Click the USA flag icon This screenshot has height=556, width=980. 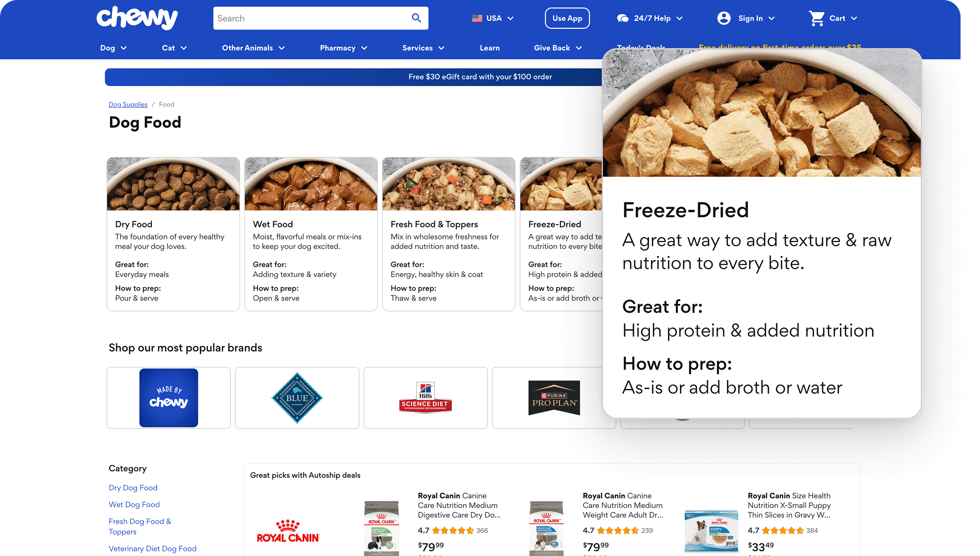point(477,18)
